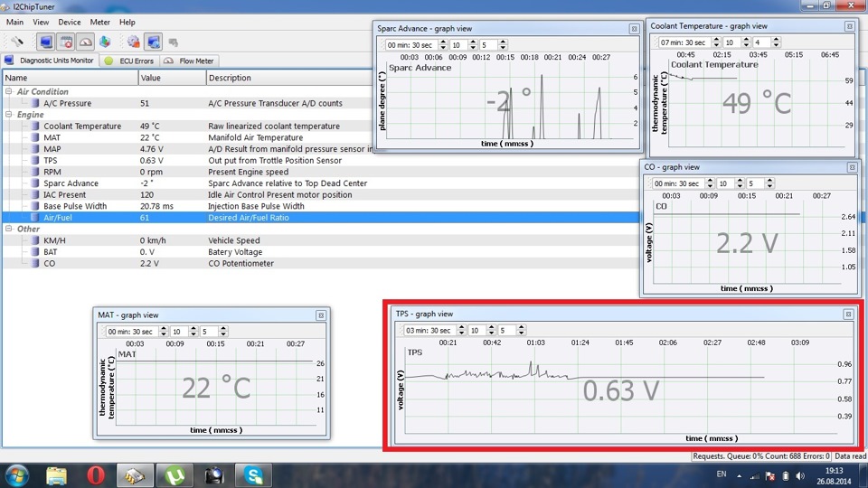
Task: Open uTorrent from the taskbar
Action: click(x=175, y=475)
